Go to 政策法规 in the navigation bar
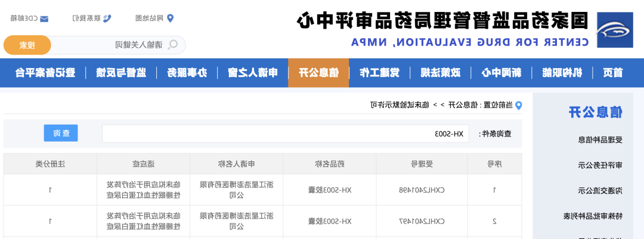This screenshot has width=644, height=239. [x=442, y=73]
